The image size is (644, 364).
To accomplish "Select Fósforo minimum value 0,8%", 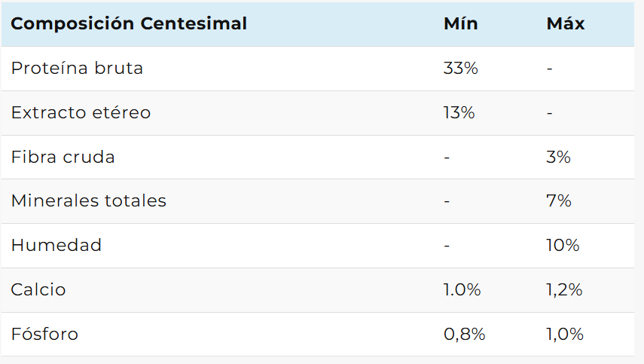I will [x=465, y=334].
